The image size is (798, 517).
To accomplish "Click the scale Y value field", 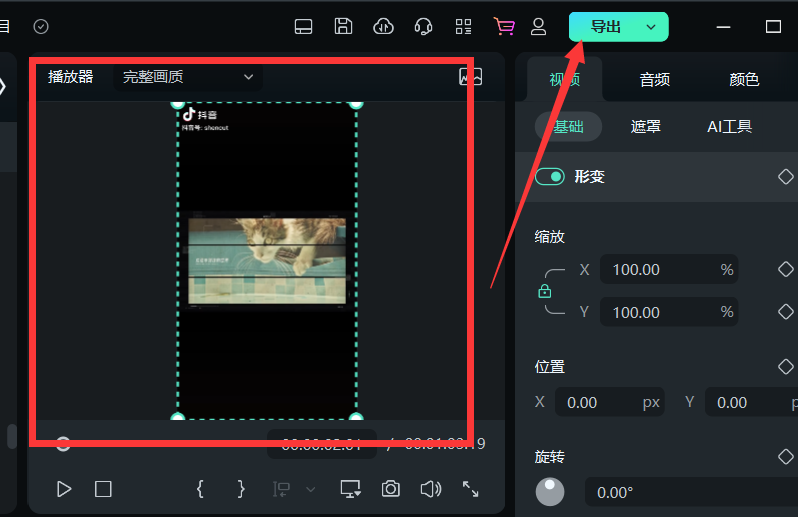I will pyautogui.click(x=669, y=312).
